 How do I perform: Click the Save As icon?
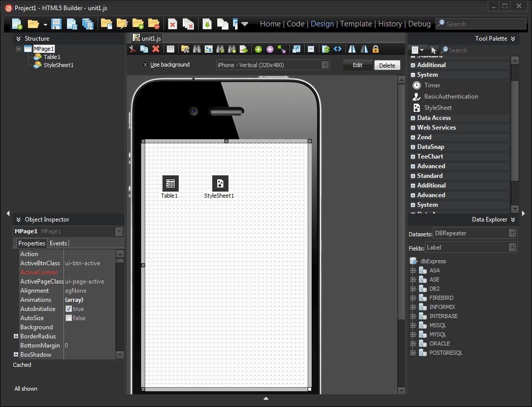[x=72, y=24]
